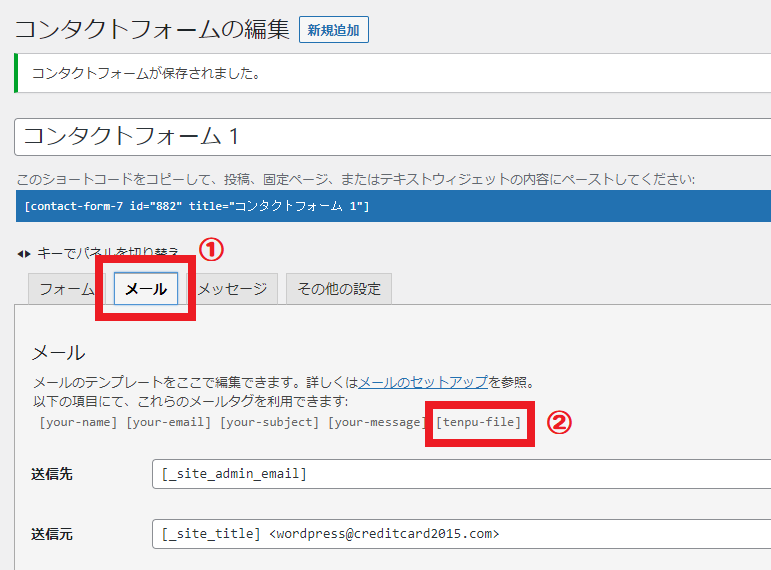Select the [tenpu-file] mail tag
Screen dimensions: 771x570
click(479, 422)
